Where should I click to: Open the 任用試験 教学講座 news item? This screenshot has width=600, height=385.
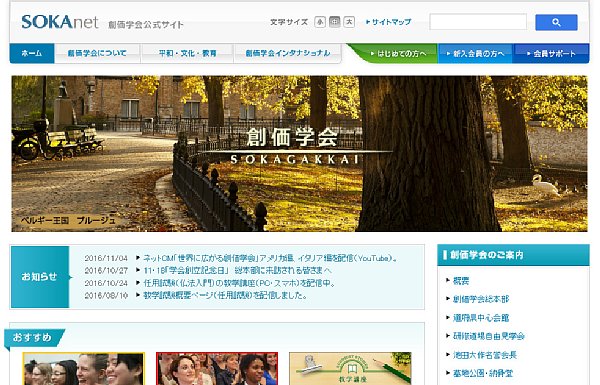(x=240, y=283)
